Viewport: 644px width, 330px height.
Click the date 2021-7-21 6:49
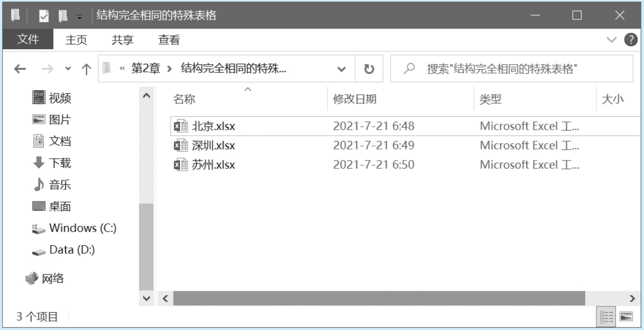point(374,145)
